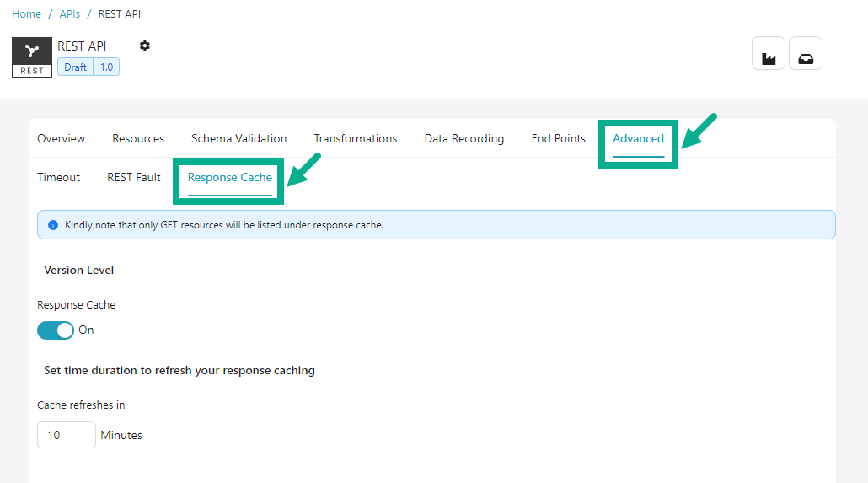Open the API settings gear icon
This screenshot has height=483, width=868.
point(145,46)
